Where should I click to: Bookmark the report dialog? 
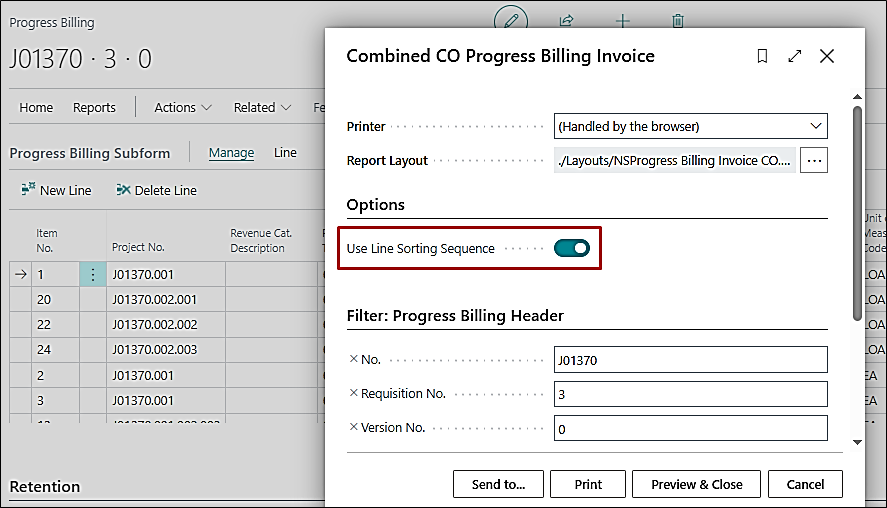click(x=762, y=57)
